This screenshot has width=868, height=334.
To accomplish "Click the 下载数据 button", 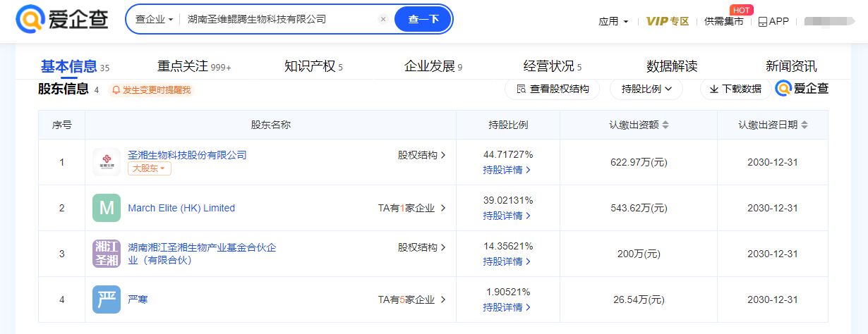I will pos(735,89).
